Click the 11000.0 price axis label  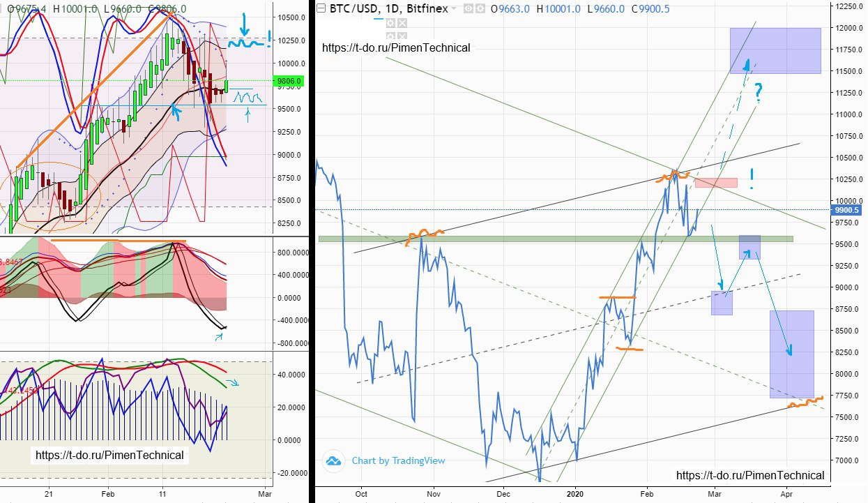(850, 114)
